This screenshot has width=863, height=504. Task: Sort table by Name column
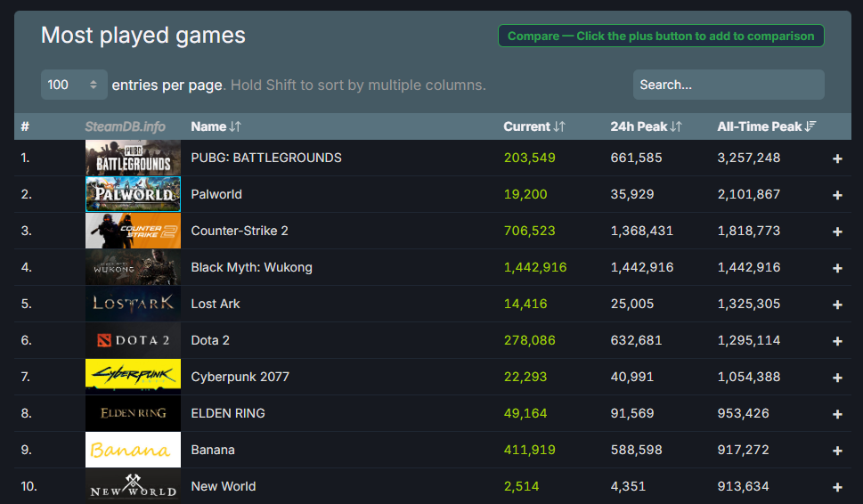pyautogui.click(x=216, y=126)
